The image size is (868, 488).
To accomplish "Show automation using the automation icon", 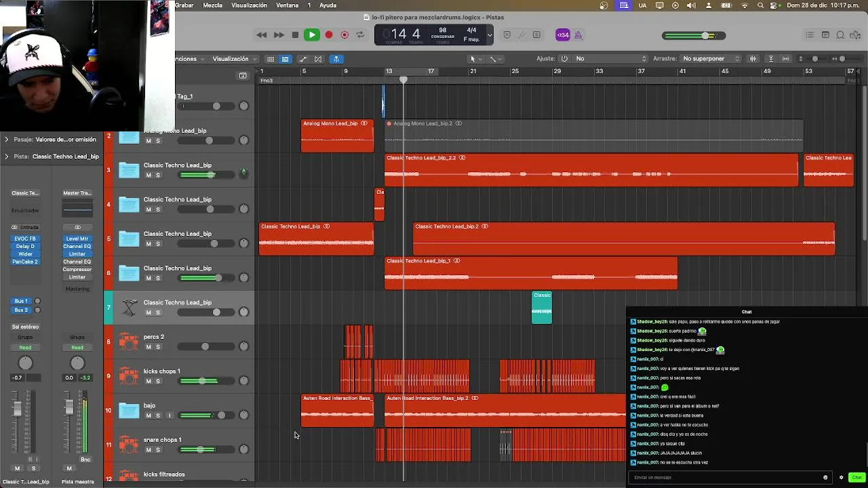I will (303, 59).
